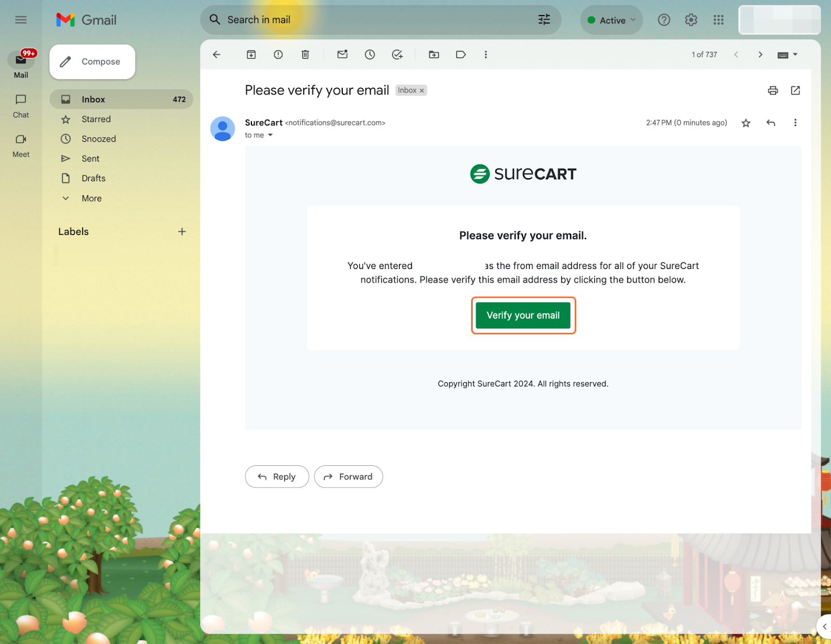Go back to inbox arrow
831x644 pixels.
(x=217, y=55)
